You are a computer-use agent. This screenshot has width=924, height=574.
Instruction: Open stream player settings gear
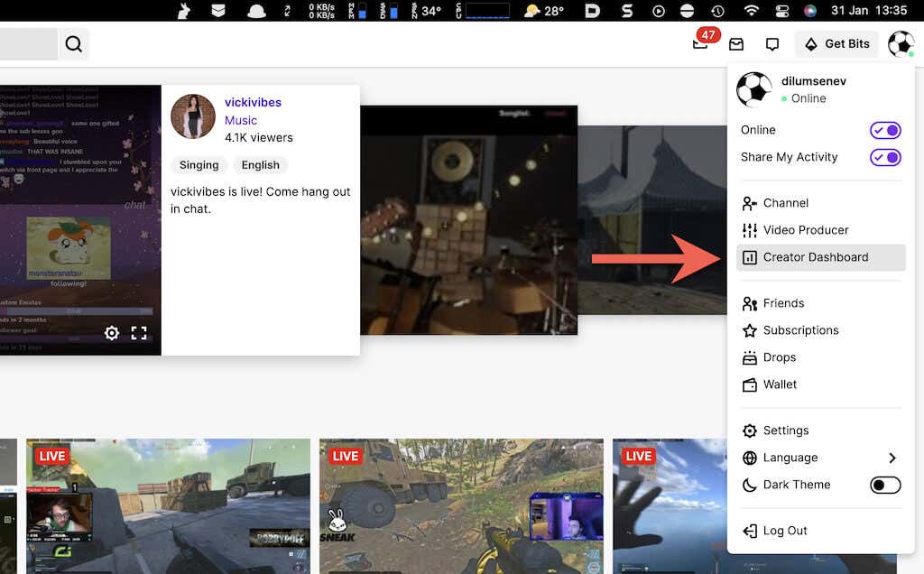click(x=112, y=333)
